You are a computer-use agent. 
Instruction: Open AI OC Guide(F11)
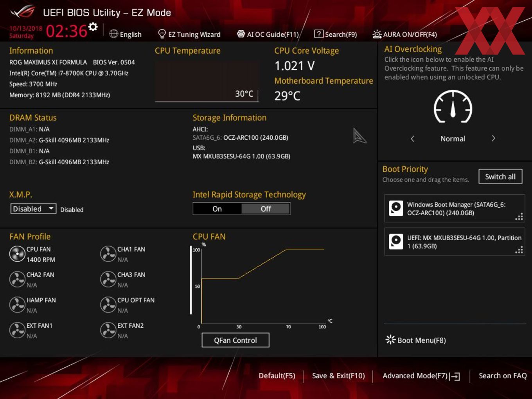[273, 34]
